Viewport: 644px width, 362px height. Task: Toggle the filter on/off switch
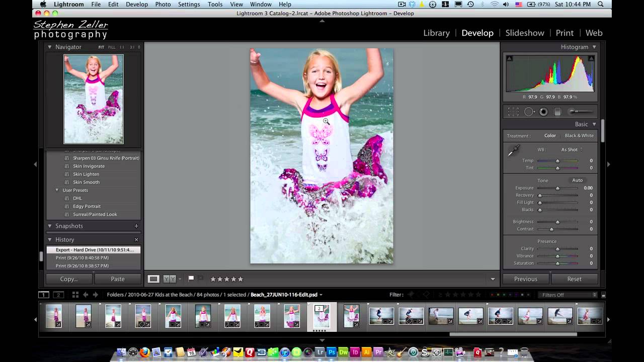603,295
